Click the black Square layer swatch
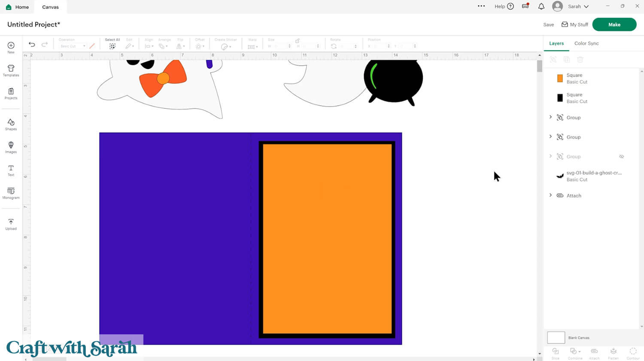Viewport: 644px width, 361px height. coord(560,98)
